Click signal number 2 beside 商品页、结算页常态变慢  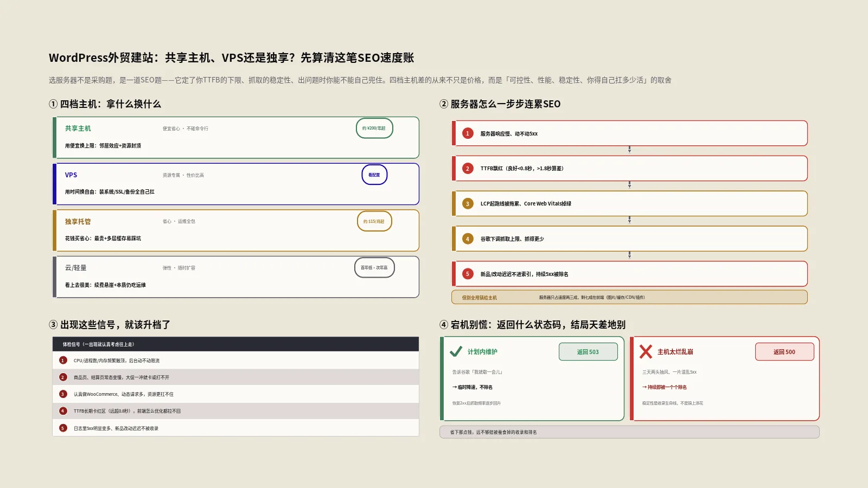[63, 377]
